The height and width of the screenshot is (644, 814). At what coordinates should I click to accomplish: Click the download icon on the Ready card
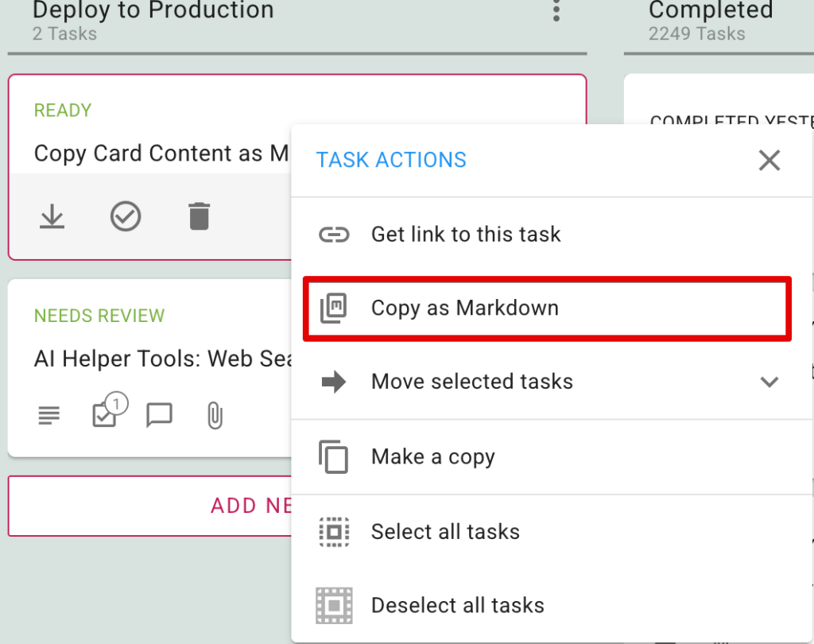point(52,216)
